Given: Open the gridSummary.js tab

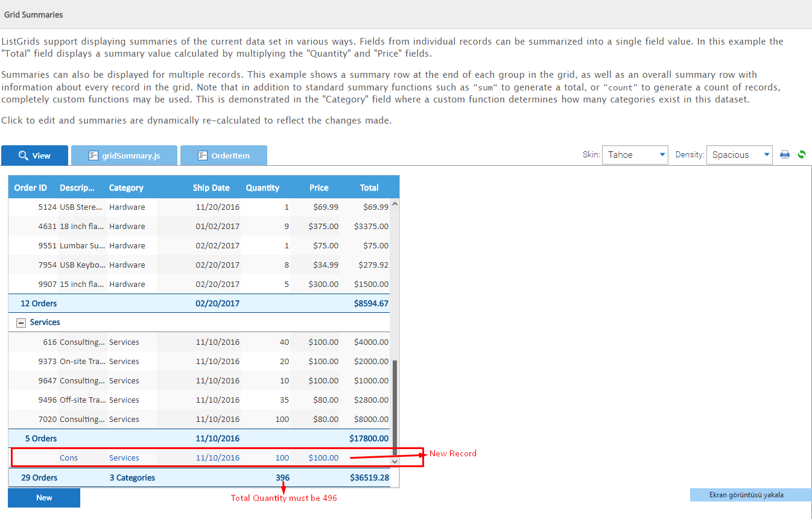Looking at the screenshot, I should (124, 156).
